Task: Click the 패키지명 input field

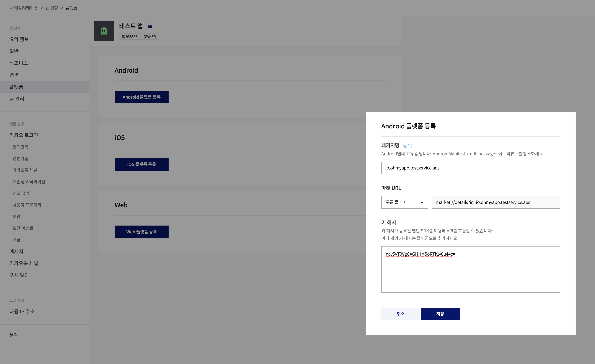Action: point(470,168)
